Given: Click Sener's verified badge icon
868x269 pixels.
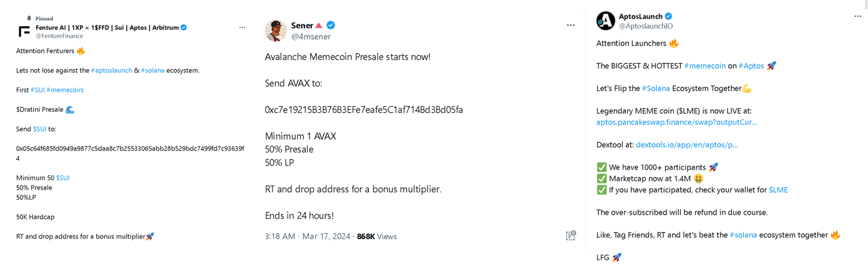Looking at the screenshot, I should tap(331, 25).
